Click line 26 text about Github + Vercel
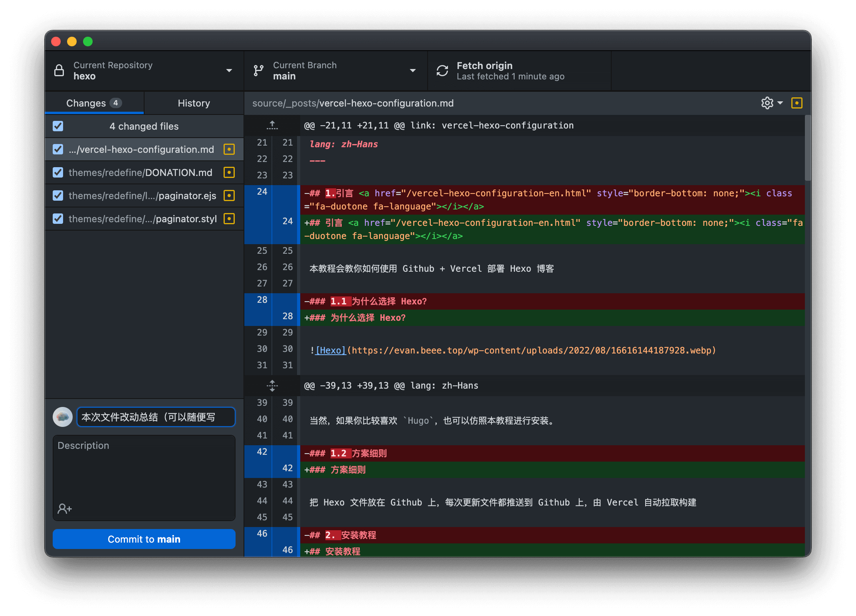This screenshot has height=616, width=856. (432, 269)
